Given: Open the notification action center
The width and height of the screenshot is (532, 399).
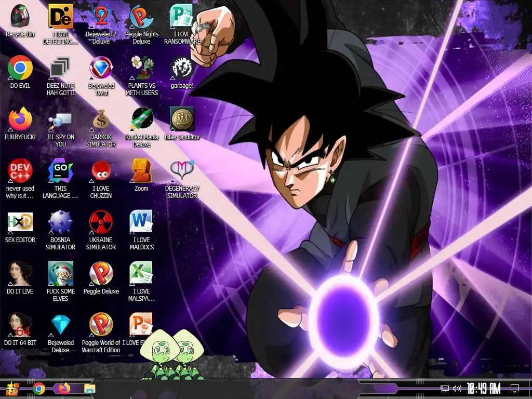Looking at the screenshot, I should pyautogui.click(x=515, y=389).
